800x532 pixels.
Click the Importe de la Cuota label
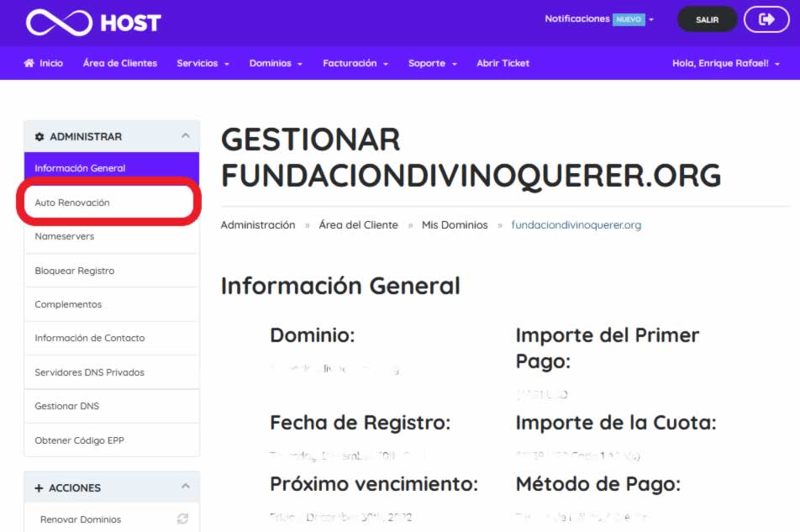616,423
